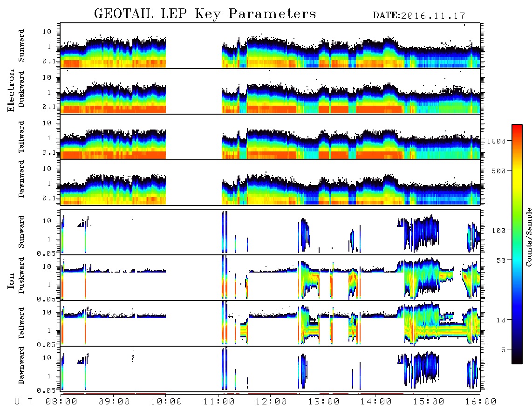Click the '0.05' tick of Ion Sunward axis
Viewport: 532px width, 410px height.
46,253
